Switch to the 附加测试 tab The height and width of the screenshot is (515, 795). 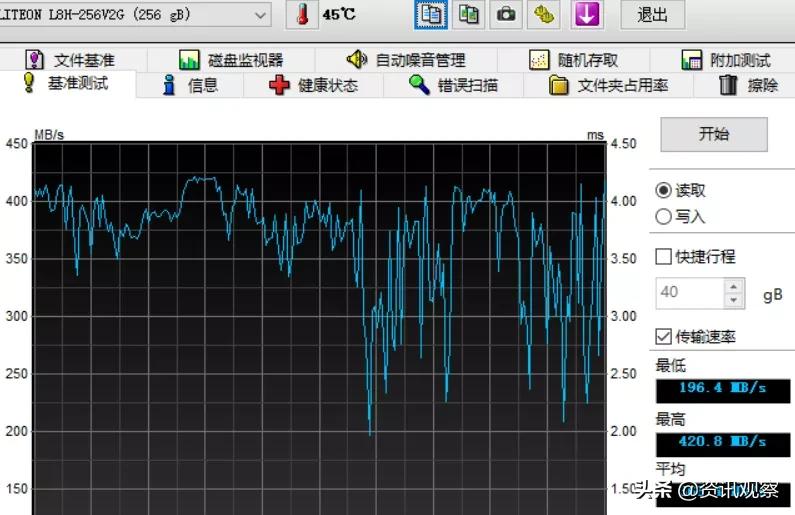coord(726,60)
